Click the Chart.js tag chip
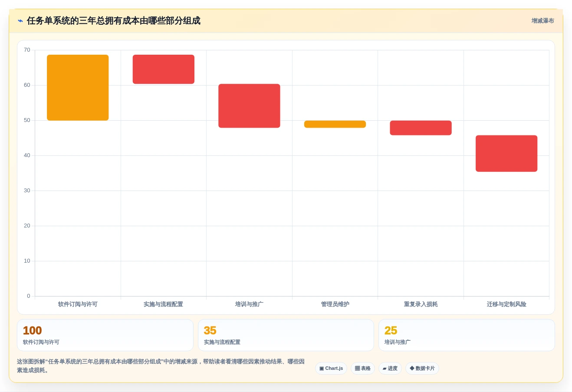 [x=331, y=369]
